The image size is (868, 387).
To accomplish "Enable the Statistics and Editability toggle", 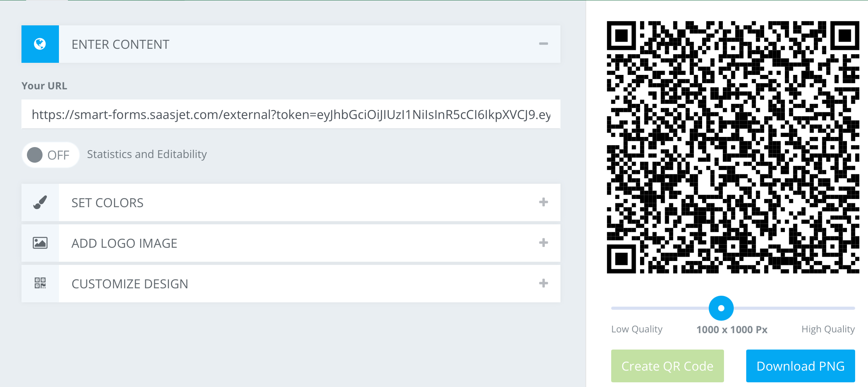I will (x=50, y=154).
